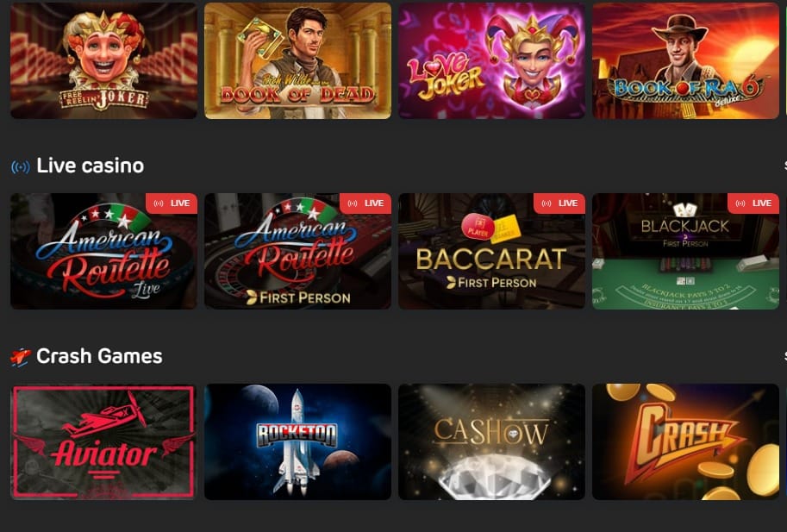787x532 pixels.
Task: Launch the Book of Dead slot
Action: [x=297, y=60]
